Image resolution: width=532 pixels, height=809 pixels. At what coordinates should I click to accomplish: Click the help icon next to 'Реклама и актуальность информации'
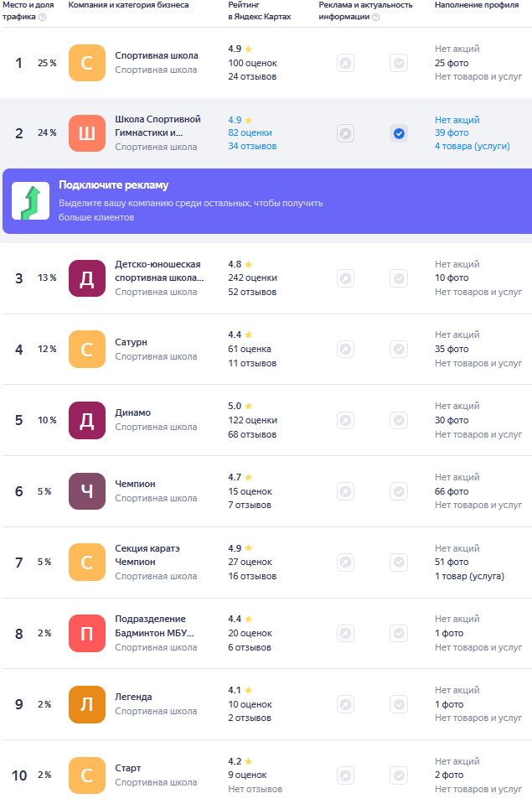[x=376, y=17]
